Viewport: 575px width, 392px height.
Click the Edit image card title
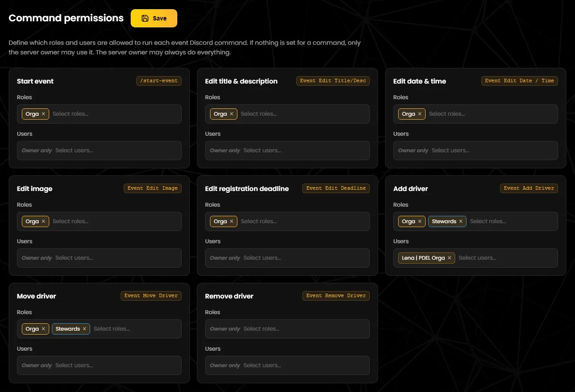pos(35,189)
